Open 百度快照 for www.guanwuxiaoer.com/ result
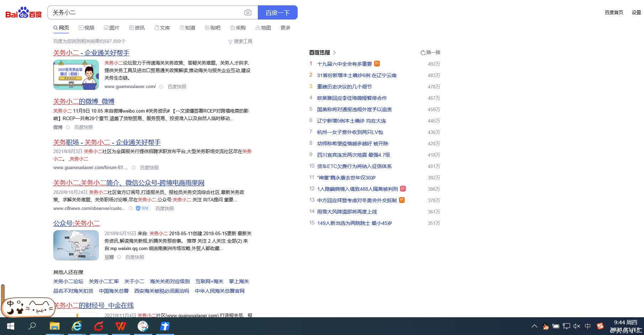 (177, 87)
